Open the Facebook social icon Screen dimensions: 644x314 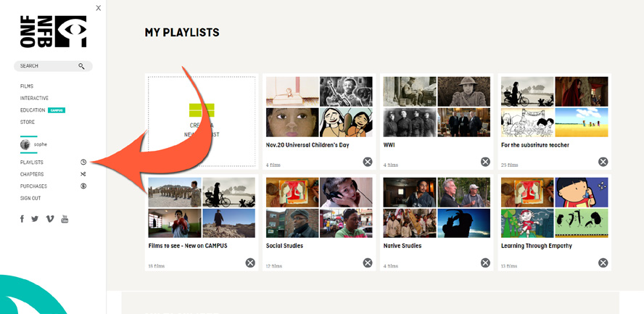pyautogui.click(x=22, y=219)
